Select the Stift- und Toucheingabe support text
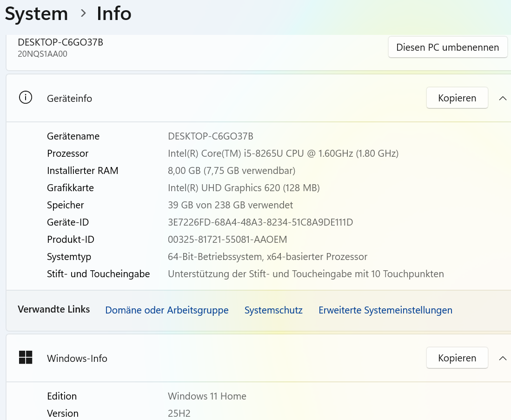This screenshot has height=420, width=511. (305, 274)
